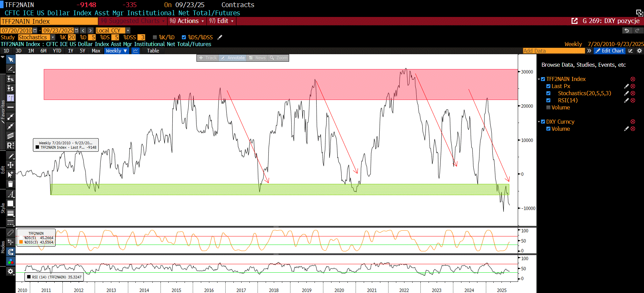Open the fill color swatch
The width and height of the screenshot is (644, 293).
tap(11, 204)
